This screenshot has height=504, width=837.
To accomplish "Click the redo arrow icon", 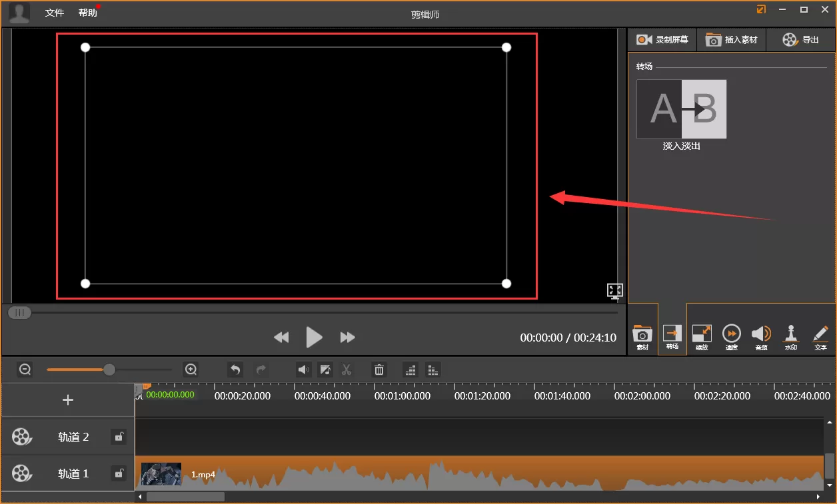I will tap(261, 370).
